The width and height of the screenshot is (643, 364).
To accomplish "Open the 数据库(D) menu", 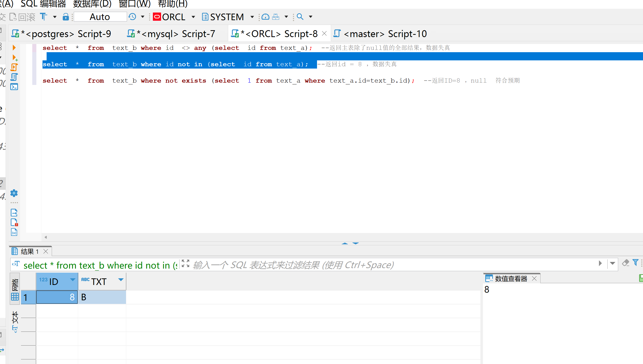I will coord(92,4).
